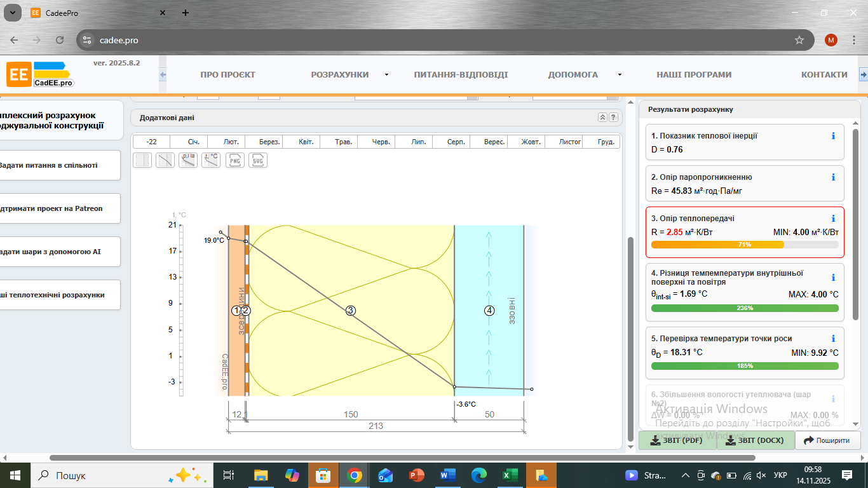The image size is (868, 488).
Task: Toggle the temperature curve graph icon
Action: 211,160
